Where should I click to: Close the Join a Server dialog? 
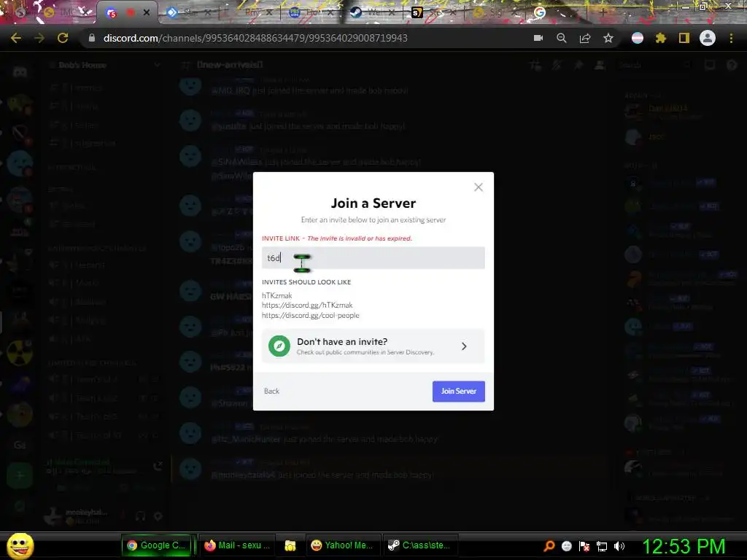pos(479,187)
